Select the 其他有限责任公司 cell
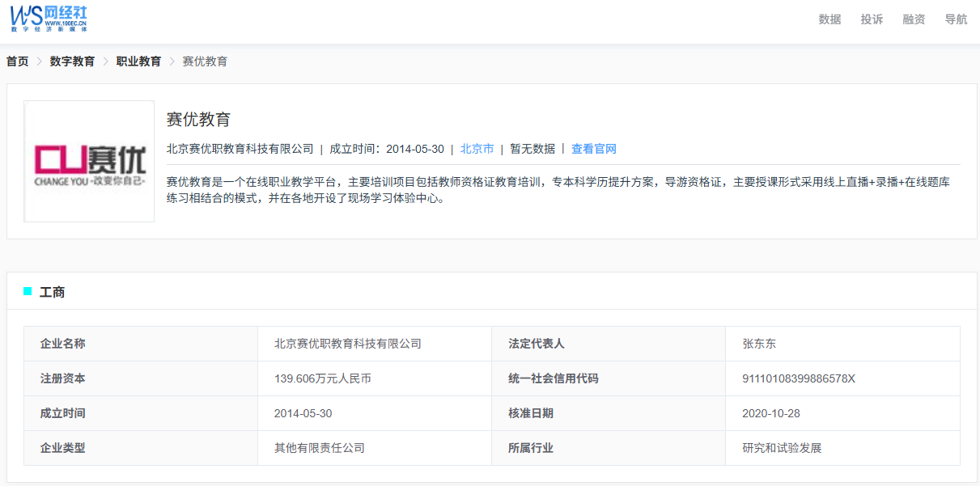980x486 pixels. pyautogui.click(x=375, y=448)
